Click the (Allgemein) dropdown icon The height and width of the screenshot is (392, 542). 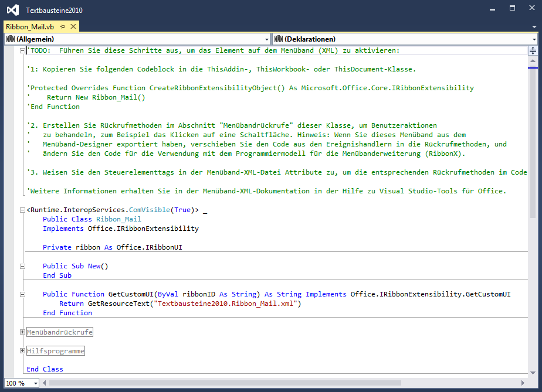11,39
